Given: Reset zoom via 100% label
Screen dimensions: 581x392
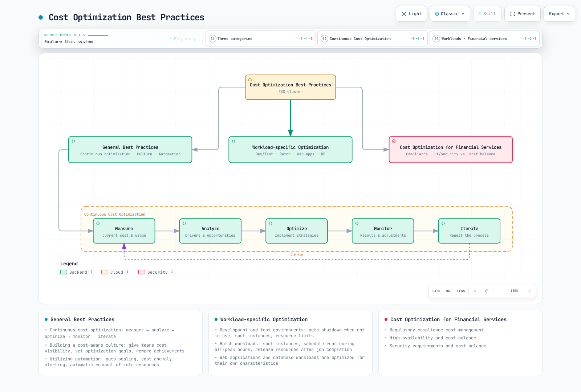Looking at the screenshot, I should (515, 291).
